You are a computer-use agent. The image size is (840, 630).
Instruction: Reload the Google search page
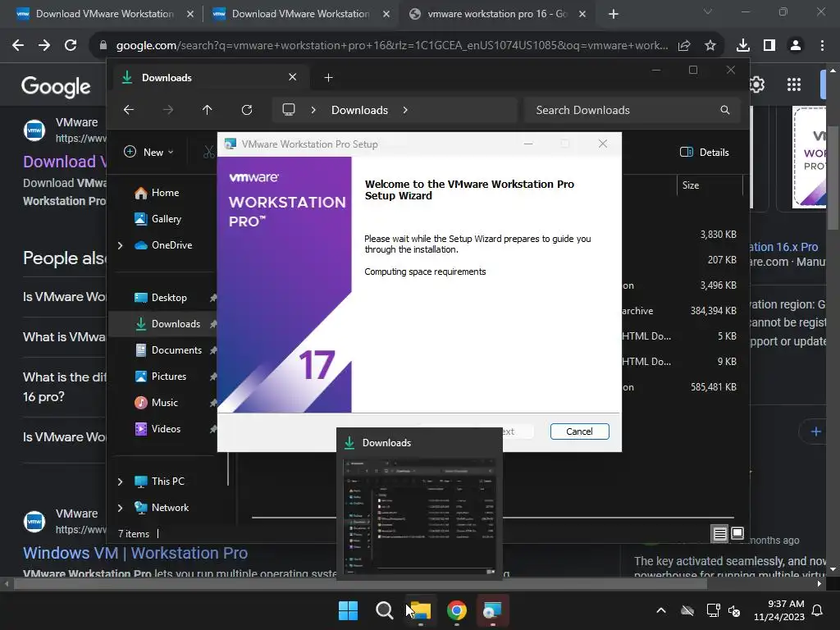pos(71,46)
